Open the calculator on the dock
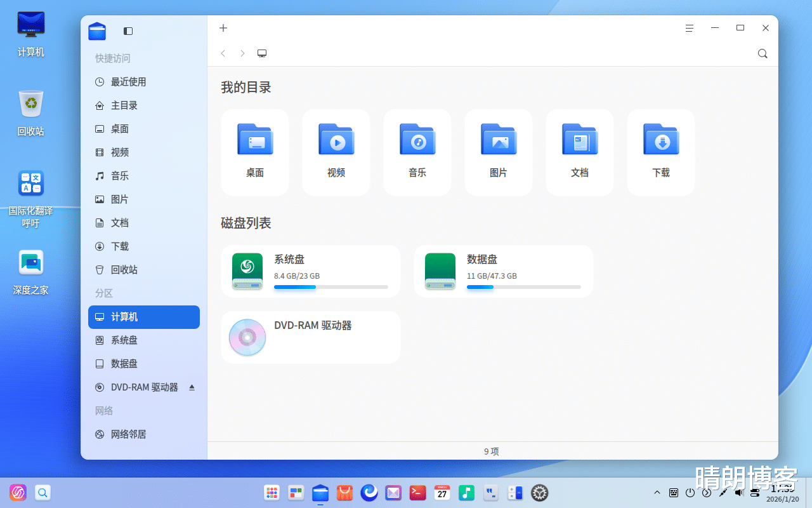812x508 pixels. tap(515, 492)
